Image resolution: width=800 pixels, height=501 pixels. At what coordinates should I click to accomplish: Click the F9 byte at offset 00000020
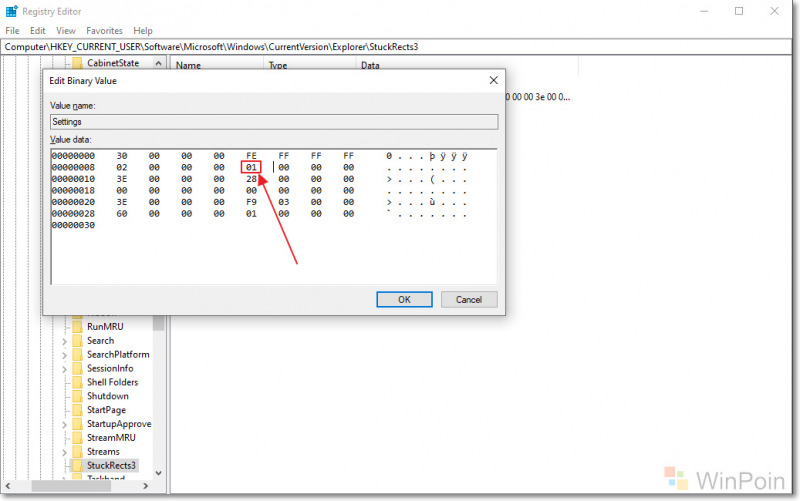(251, 202)
